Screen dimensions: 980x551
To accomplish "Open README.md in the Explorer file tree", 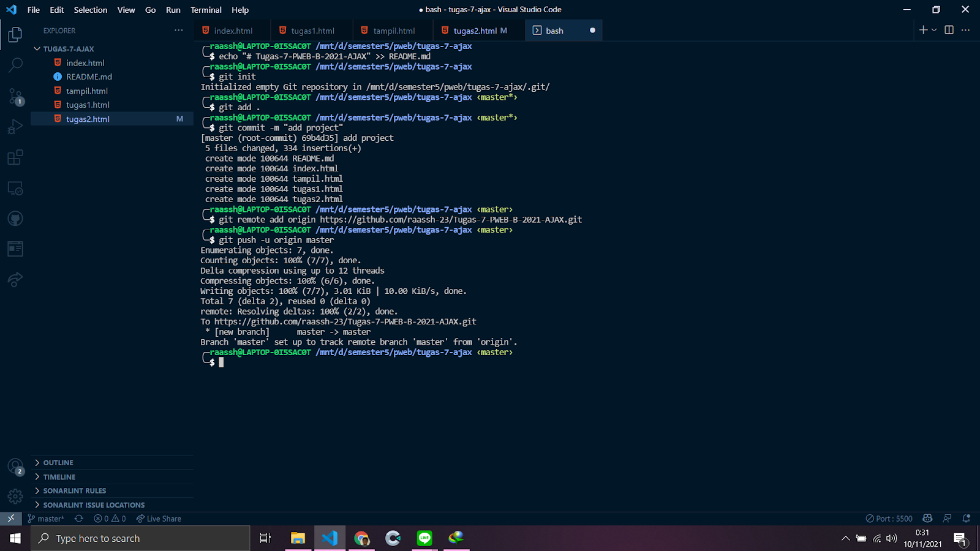I will [x=112, y=77].
